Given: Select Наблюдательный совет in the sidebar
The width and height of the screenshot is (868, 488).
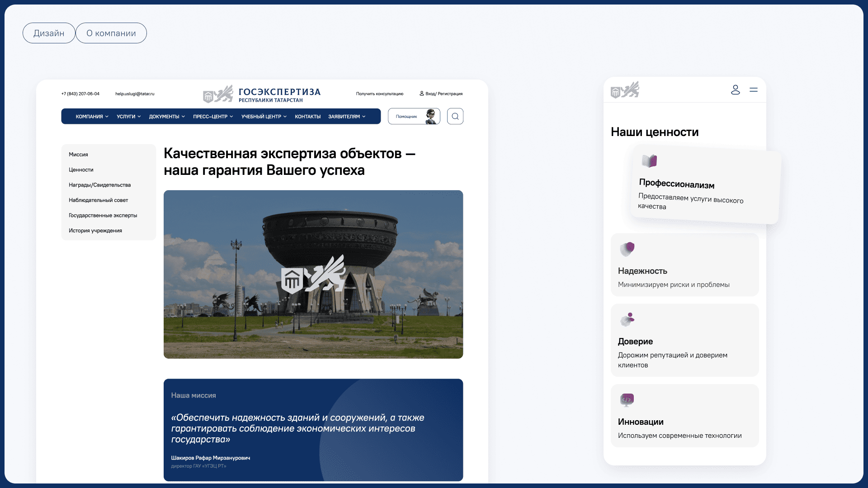Looking at the screenshot, I should pyautogui.click(x=98, y=200).
